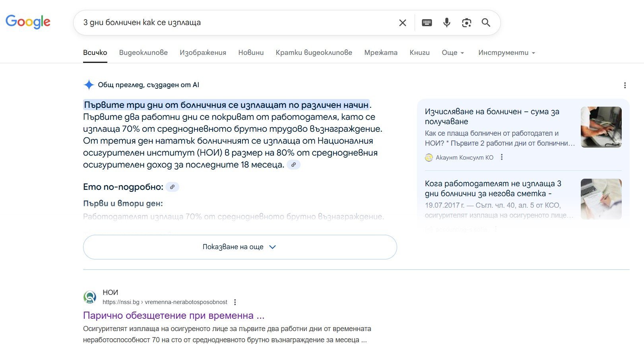Click source link chip after first paragraph
This screenshot has height=353, width=644.
293,165
